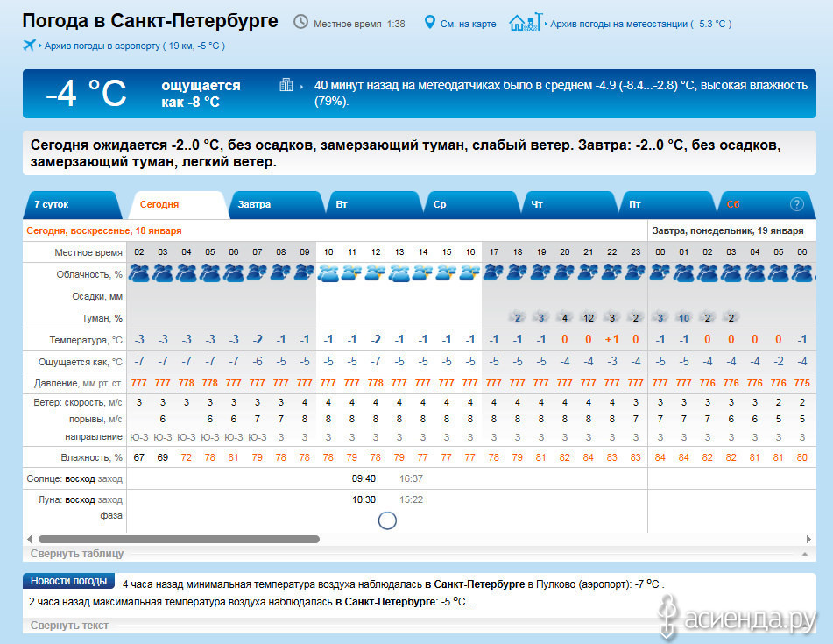Click the map pin icon near См. на карте
The height and width of the screenshot is (644, 833).
(x=430, y=22)
